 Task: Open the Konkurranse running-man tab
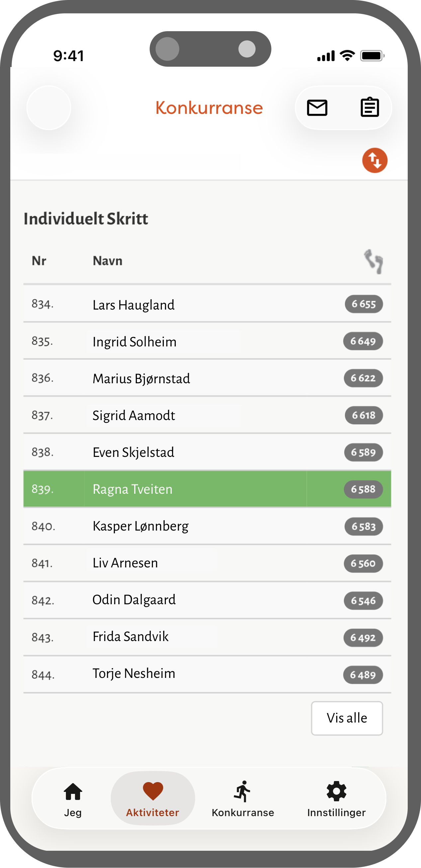(243, 798)
